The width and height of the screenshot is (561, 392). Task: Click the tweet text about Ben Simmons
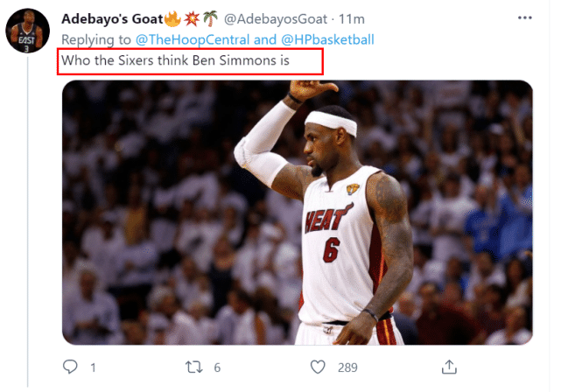tap(175, 62)
